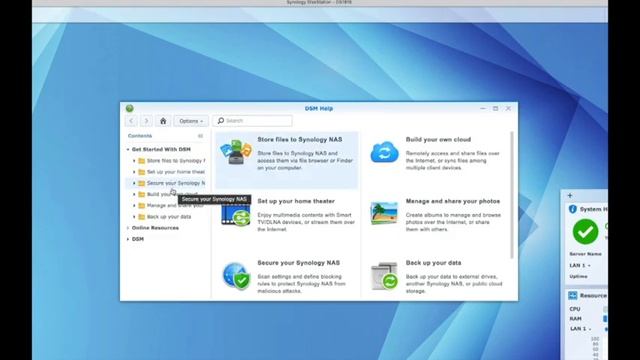Open the help home page icon
Screen dimensions: 640x360
[163, 121]
